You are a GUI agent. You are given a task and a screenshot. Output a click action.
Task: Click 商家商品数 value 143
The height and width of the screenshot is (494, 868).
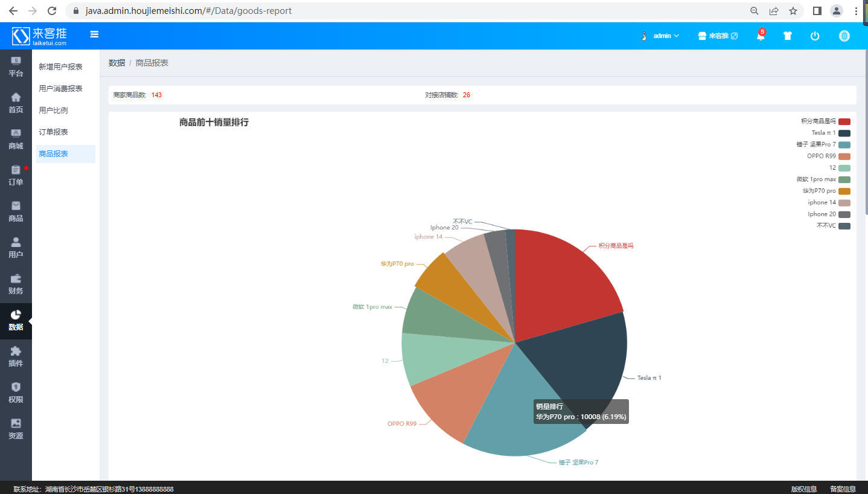coord(156,95)
